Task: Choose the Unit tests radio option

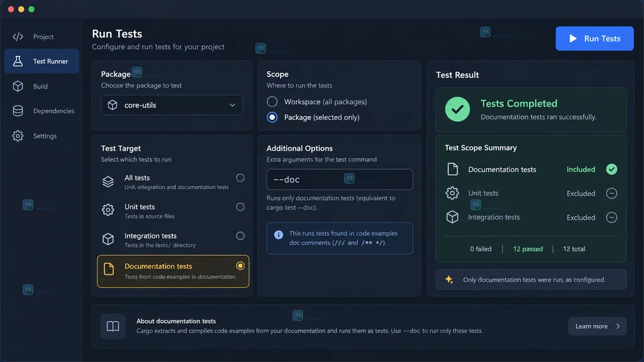Action: coord(240,207)
